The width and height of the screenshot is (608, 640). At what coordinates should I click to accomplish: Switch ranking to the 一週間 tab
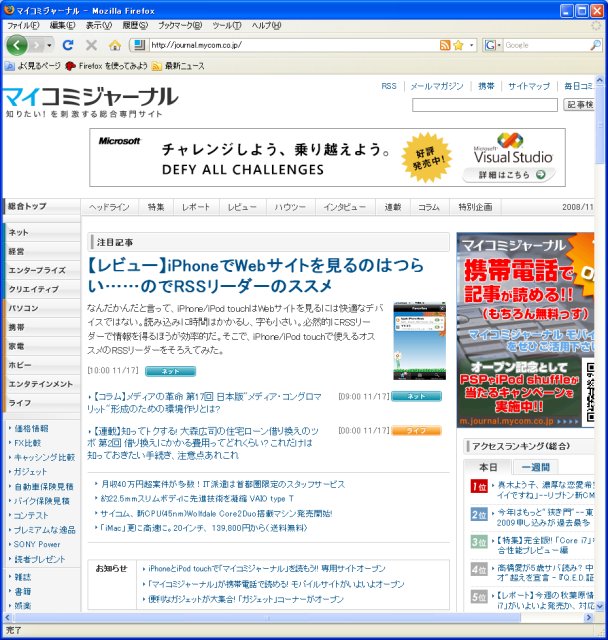[x=535, y=467]
